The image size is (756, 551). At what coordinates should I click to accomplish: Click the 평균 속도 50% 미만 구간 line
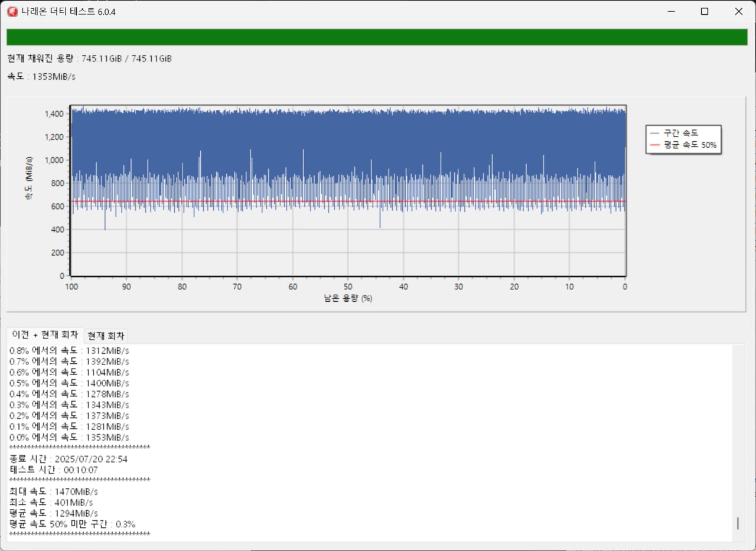coord(73,524)
